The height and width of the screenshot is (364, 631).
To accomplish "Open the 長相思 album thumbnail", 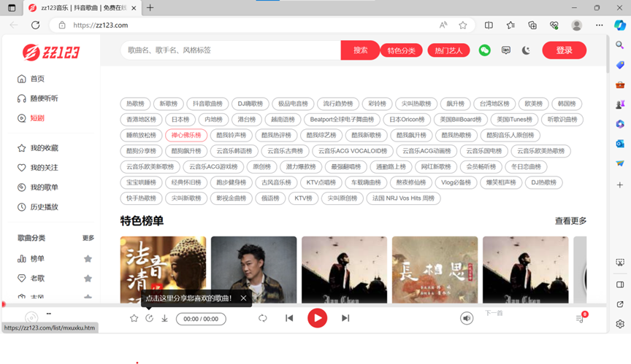I will (x=435, y=270).
